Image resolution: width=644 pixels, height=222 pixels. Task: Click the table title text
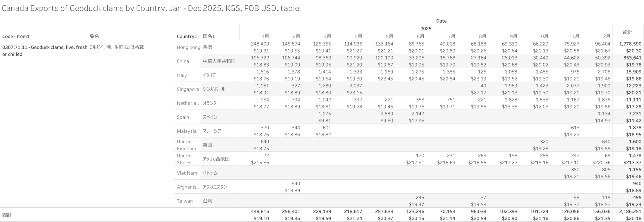(x=150, y=8)
